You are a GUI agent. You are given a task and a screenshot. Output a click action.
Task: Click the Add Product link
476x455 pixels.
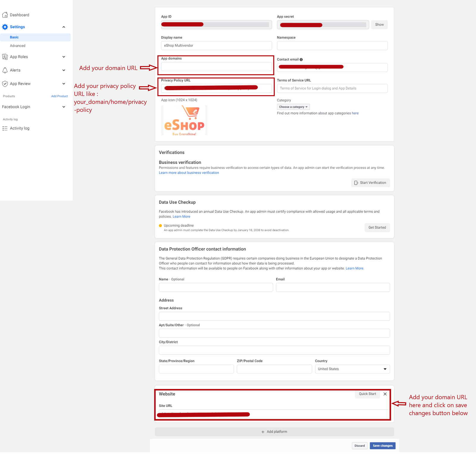(59, 96)
